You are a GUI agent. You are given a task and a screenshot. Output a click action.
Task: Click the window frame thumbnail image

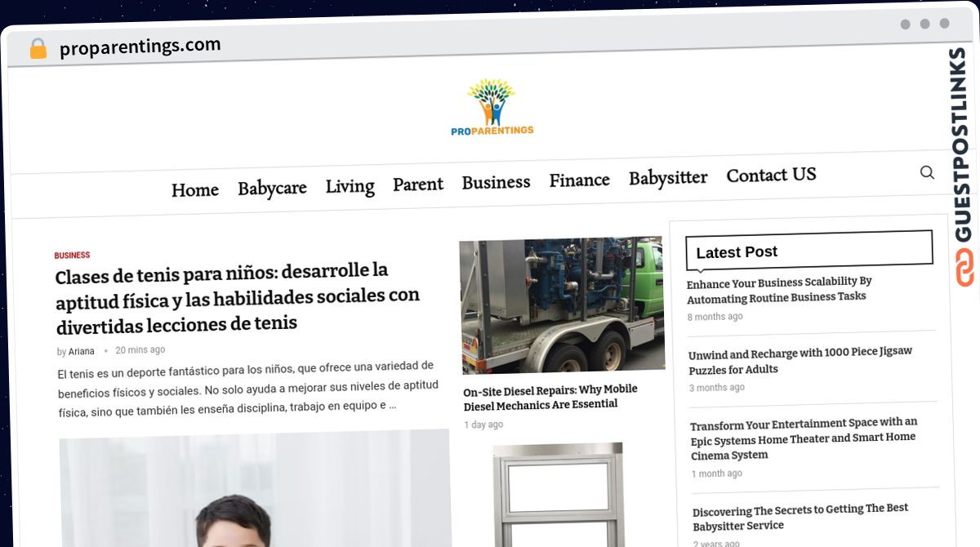pos(559,495)
